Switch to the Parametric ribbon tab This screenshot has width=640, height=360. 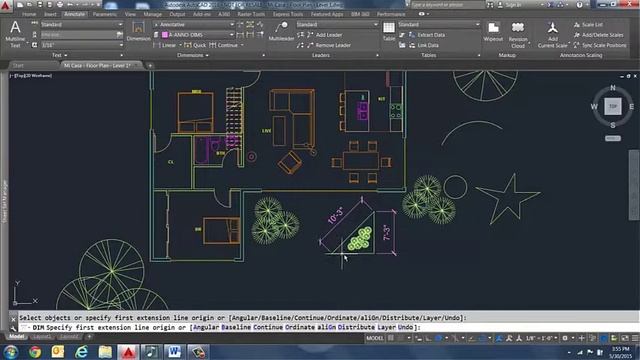[x=104, y=14]
